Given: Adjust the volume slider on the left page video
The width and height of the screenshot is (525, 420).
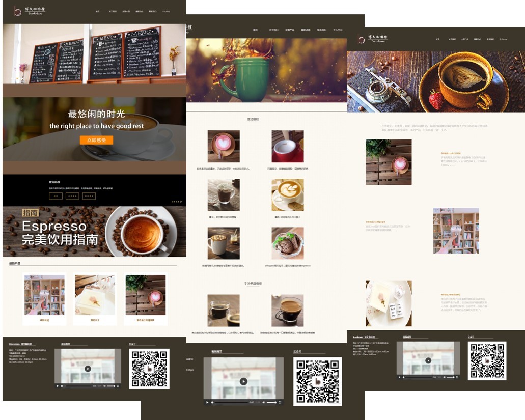Looking at the screenshot, I should click(x=110, y=386).
